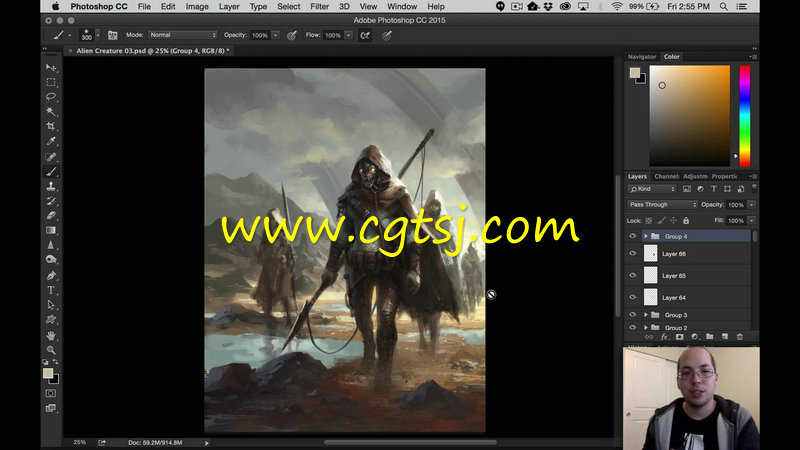
Task: Open the brush panel toggle icon
Action: pos(112,35)
